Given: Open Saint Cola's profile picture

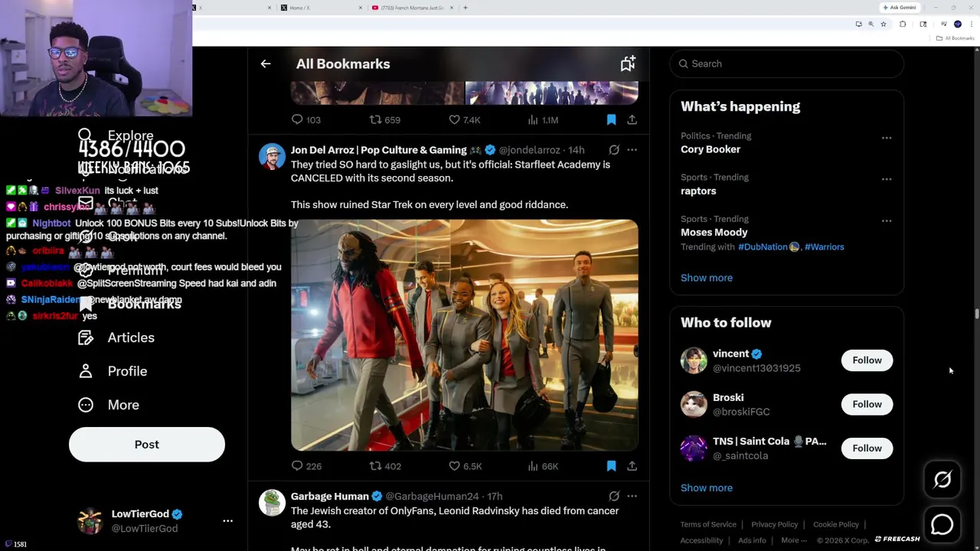Looking at the screenshot, I should 694,448.
